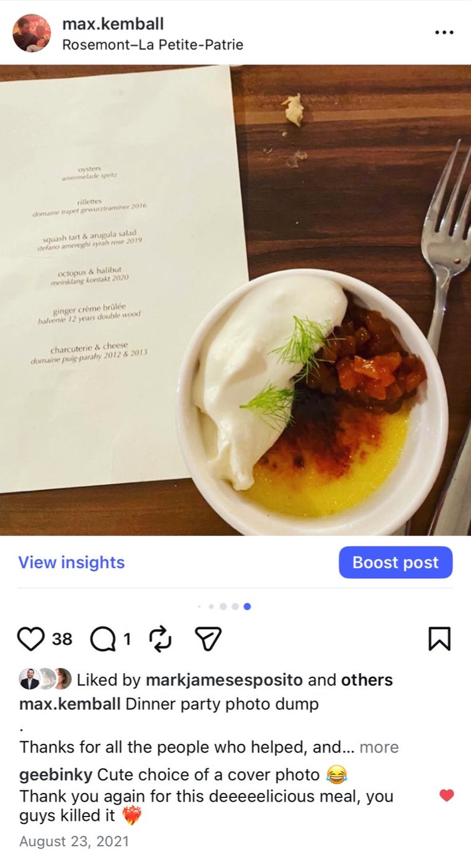Click the Boost post button
Screen dimensions: 471x868
(x=395, y=562)
